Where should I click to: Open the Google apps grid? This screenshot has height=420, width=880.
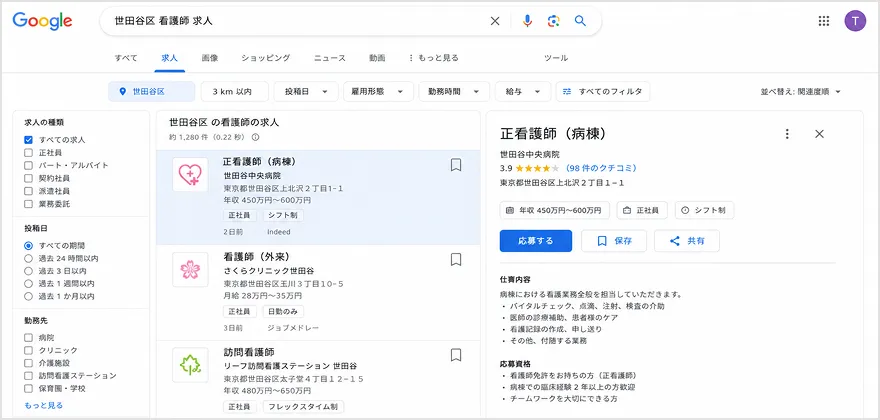click(x=823, y=21)
